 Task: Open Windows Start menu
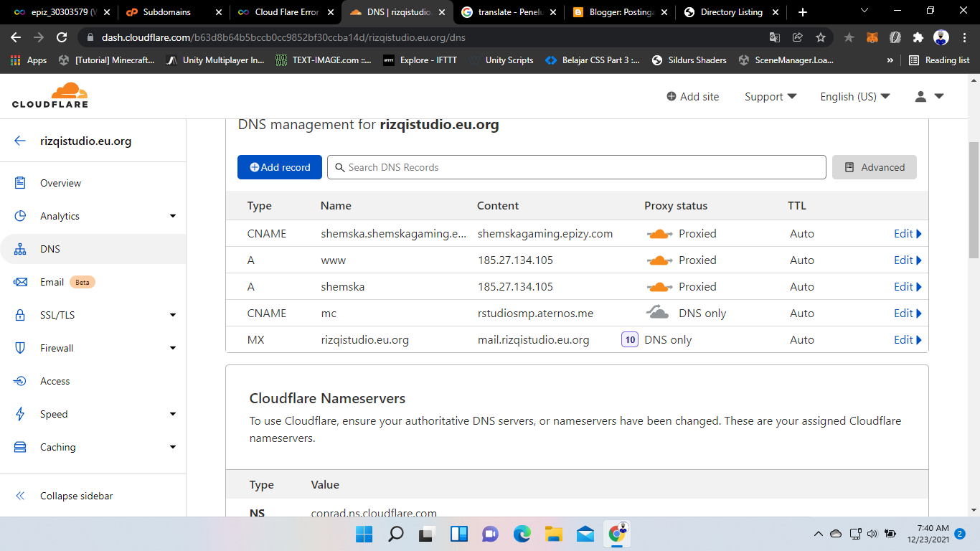pyautogui.click(x=364, y=534)
